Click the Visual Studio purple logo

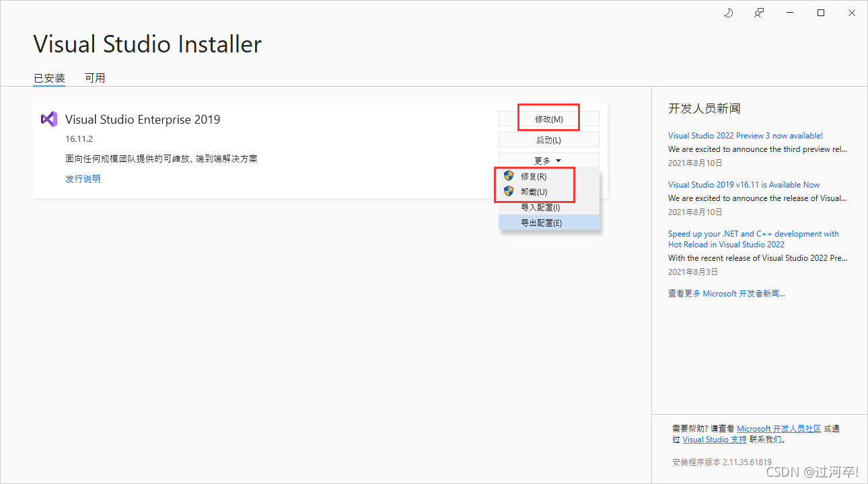(x=48, y=119)
